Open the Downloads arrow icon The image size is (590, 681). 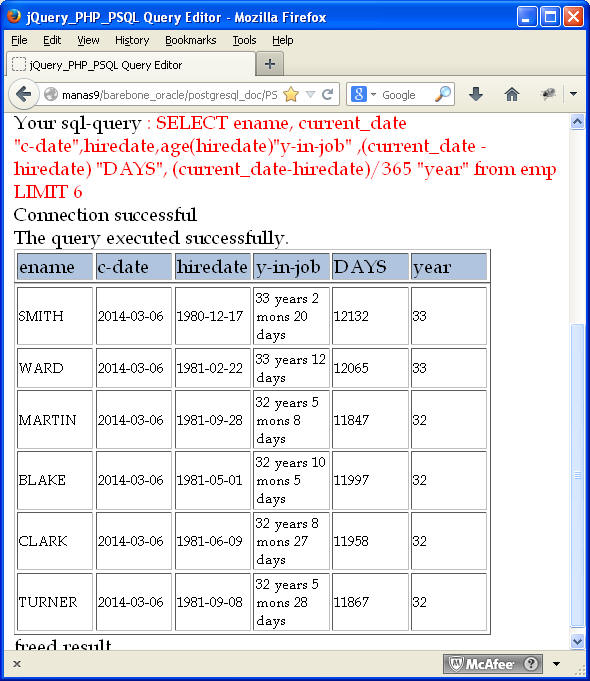[x=476, y=94]
